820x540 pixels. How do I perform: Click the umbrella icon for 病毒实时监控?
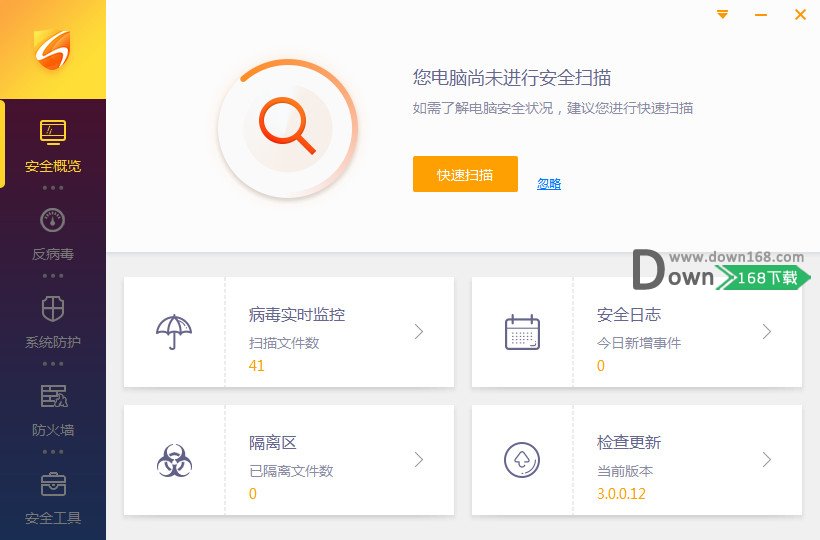coord(174,331)
